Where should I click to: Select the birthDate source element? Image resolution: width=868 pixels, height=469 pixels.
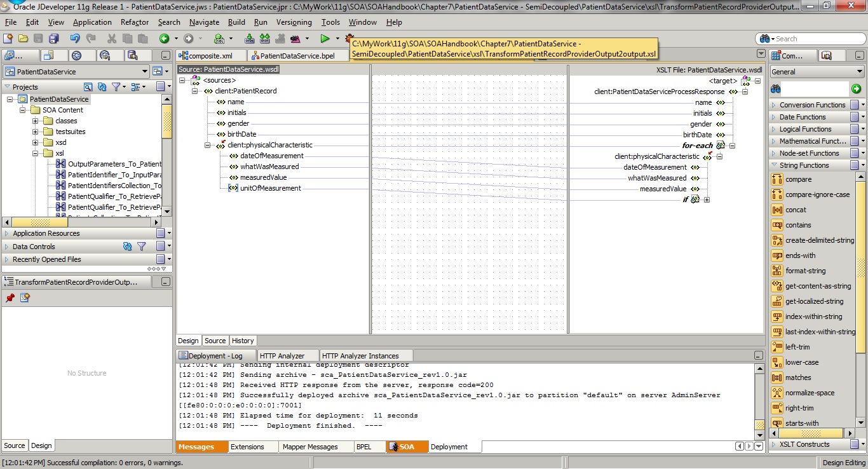coord(242,134)
